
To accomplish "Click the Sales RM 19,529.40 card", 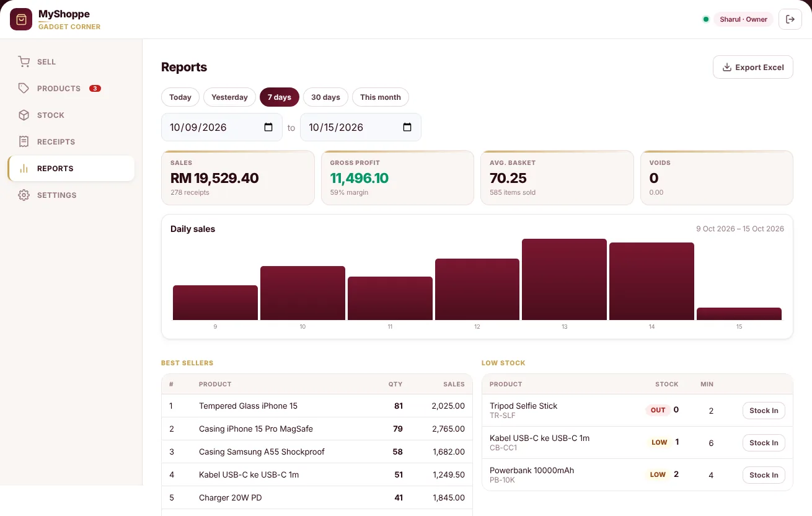I will 238,177.
